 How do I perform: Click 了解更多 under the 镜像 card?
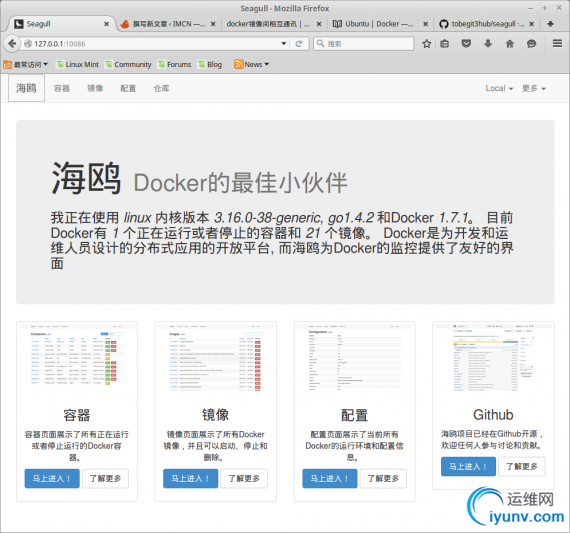pyautogui.click(x=244, y=478)
